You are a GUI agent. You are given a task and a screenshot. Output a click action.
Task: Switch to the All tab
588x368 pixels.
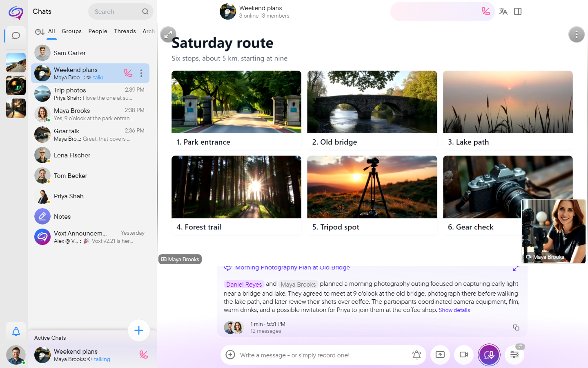click(51, 31)
